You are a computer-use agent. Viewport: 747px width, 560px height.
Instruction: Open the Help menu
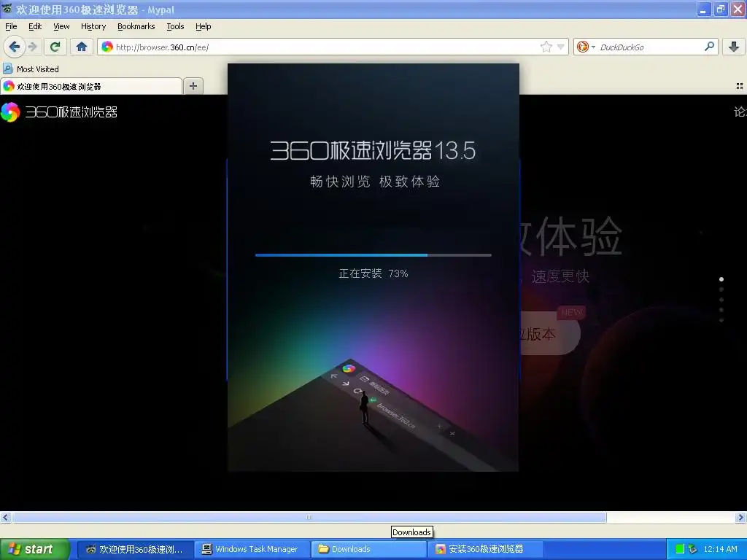(204, 26)
